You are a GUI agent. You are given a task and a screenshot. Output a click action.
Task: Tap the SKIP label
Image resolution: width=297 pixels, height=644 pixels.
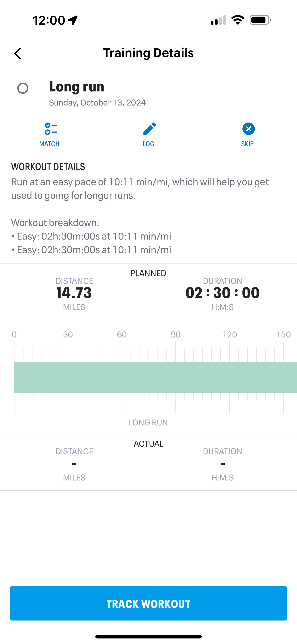pos(247,144)
